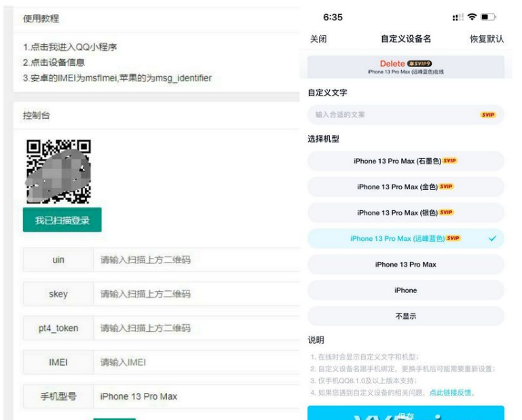Click the uin input field
Viewport: 522px width, 420px height.
pyautogui.click(x=197, y=260)
